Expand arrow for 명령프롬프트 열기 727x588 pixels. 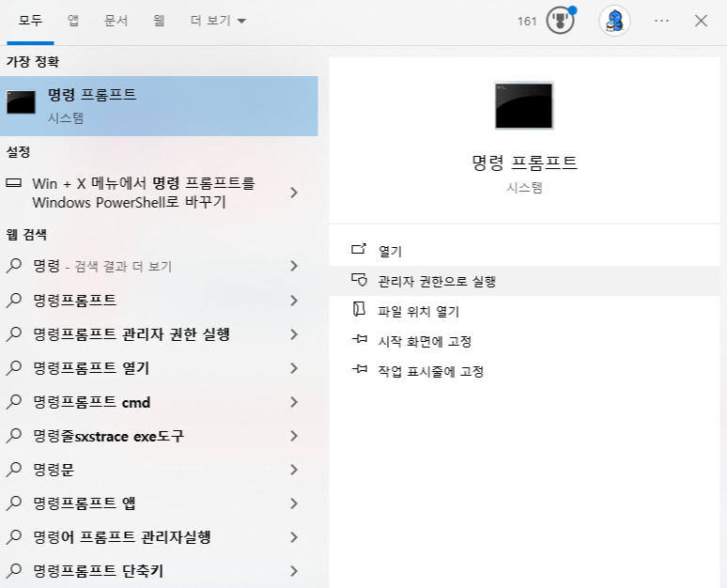(294, 368)
